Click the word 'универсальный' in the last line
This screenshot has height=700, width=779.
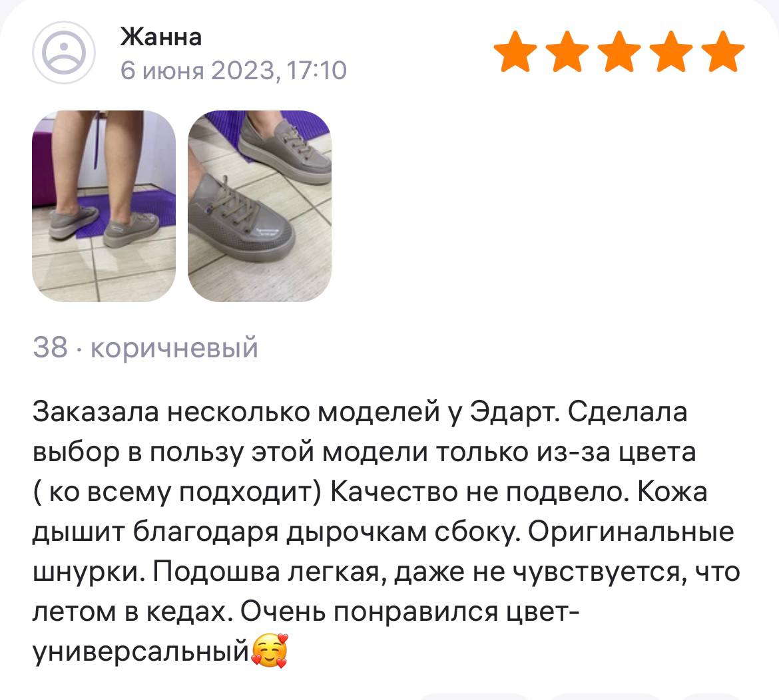point(140,652)
